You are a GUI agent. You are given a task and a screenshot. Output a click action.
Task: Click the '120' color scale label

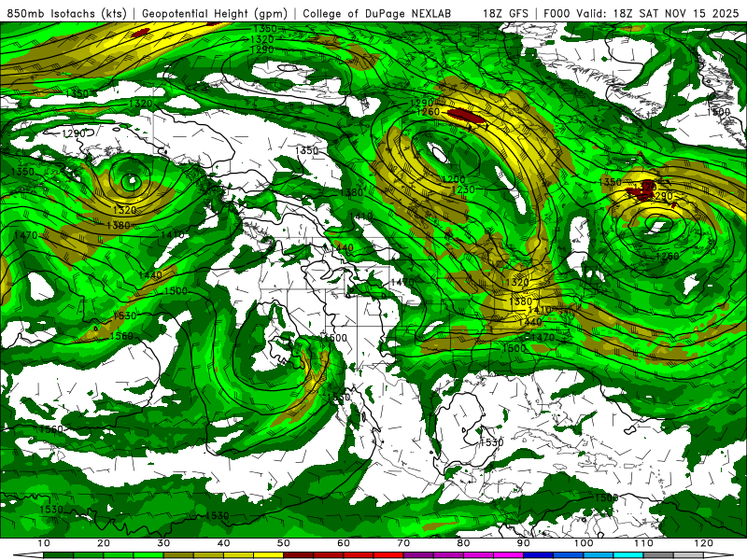(x=704, y=543)
